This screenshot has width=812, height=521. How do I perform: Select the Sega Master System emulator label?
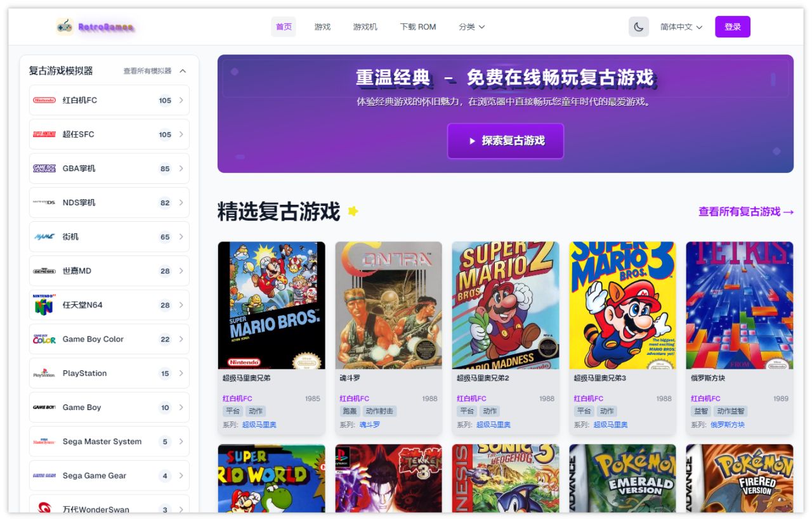point(101,442)
